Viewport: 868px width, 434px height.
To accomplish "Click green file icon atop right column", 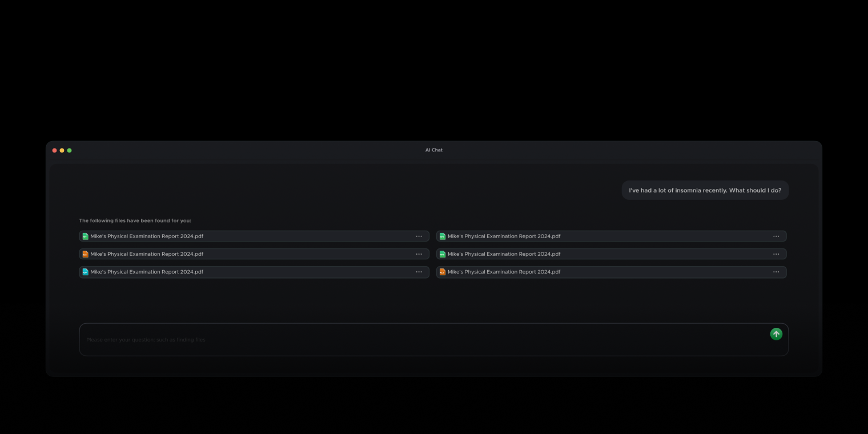I will point(443,236).
